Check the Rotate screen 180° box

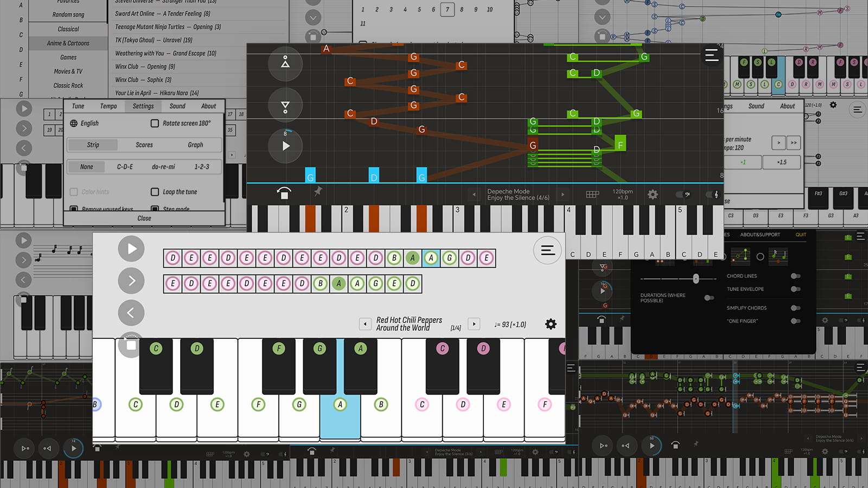click(155, 123)
